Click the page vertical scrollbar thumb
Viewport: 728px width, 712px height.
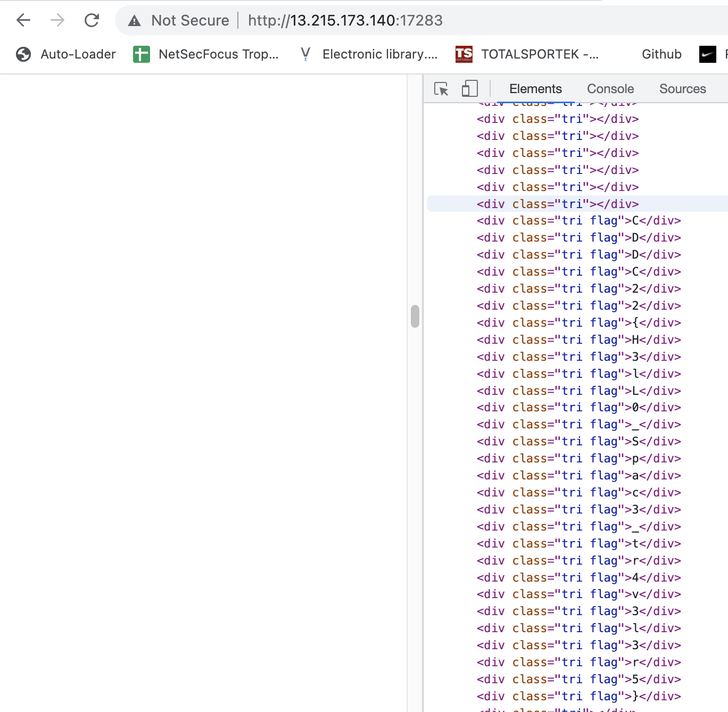[x=415, y=316]
